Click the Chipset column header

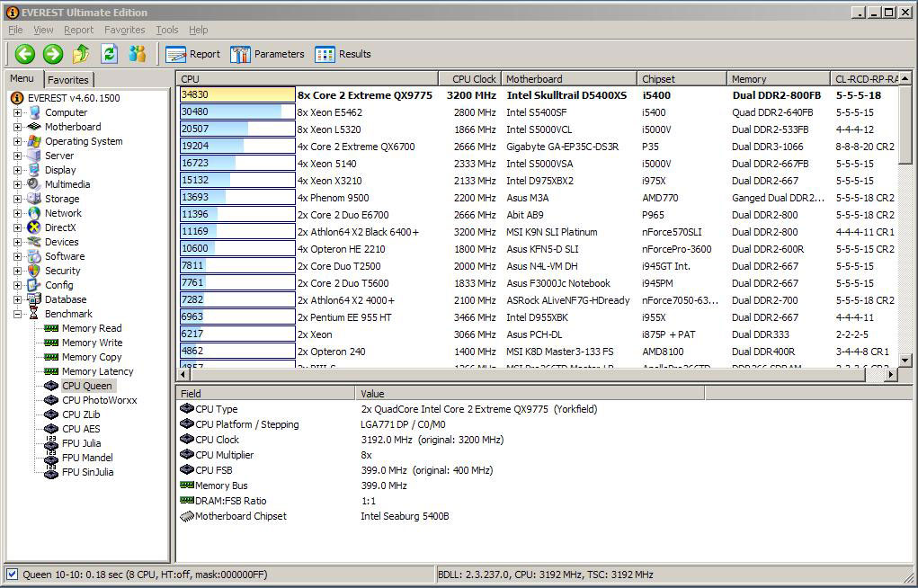[x=682, y=79]
